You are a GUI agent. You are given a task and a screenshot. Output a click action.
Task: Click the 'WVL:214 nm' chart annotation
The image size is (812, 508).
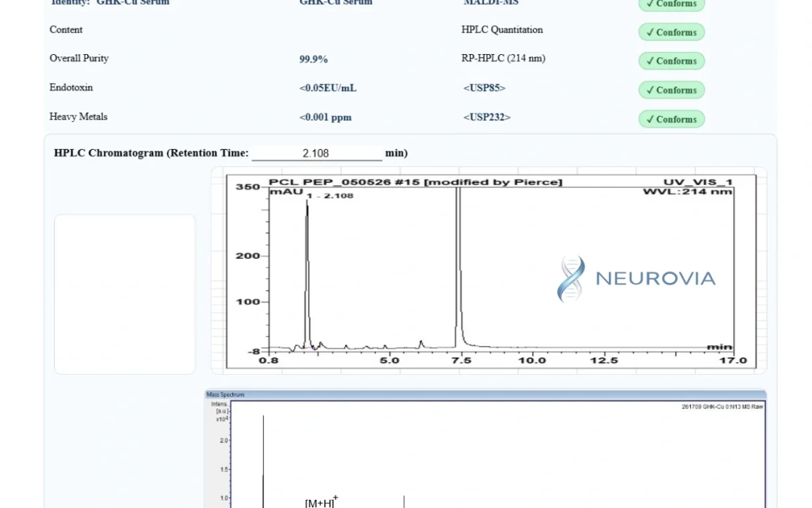point(688,191)
